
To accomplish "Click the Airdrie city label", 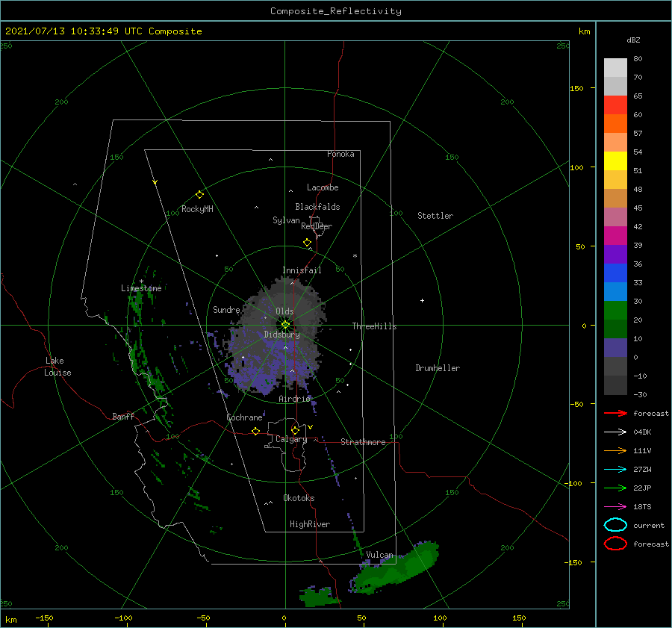I will tap(294, 399).
